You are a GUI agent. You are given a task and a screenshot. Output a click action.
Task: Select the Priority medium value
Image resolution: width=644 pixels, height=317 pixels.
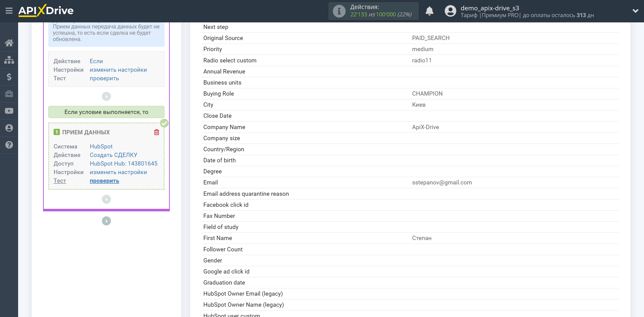pyautogui.click(x=423, y=49)
